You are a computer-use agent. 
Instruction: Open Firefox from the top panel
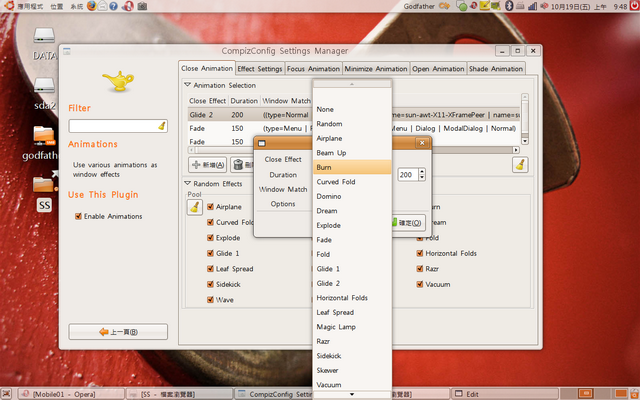pyautogui.click(x=91, y=6)
